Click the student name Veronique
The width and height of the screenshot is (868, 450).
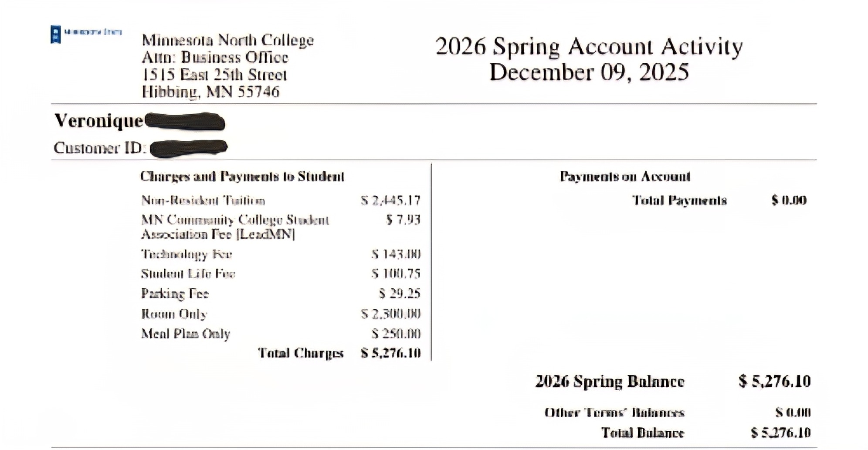pyautogui.click(x=98, y=121)
